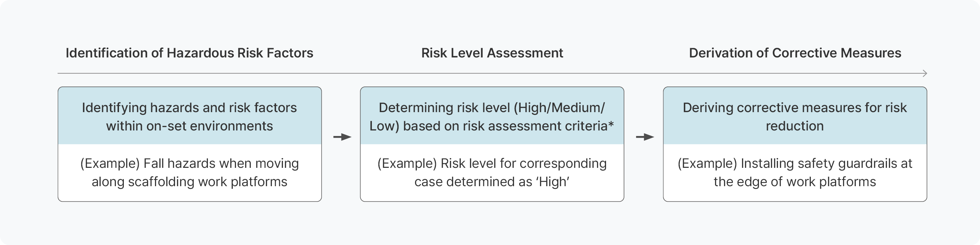Click the arrowhead at the timeline's end

tap(925, 73)
